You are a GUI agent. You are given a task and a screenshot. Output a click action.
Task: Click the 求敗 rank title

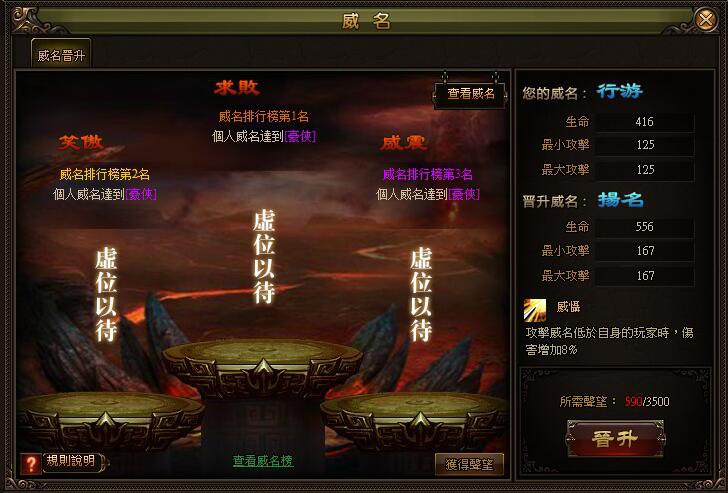click(x=237, y=87)
